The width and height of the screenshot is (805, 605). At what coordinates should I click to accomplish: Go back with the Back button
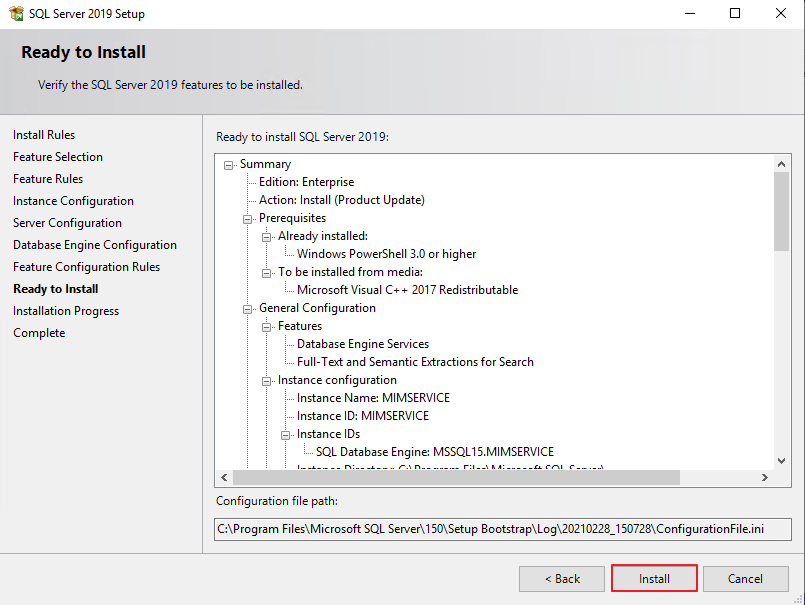tap(562, 579)
